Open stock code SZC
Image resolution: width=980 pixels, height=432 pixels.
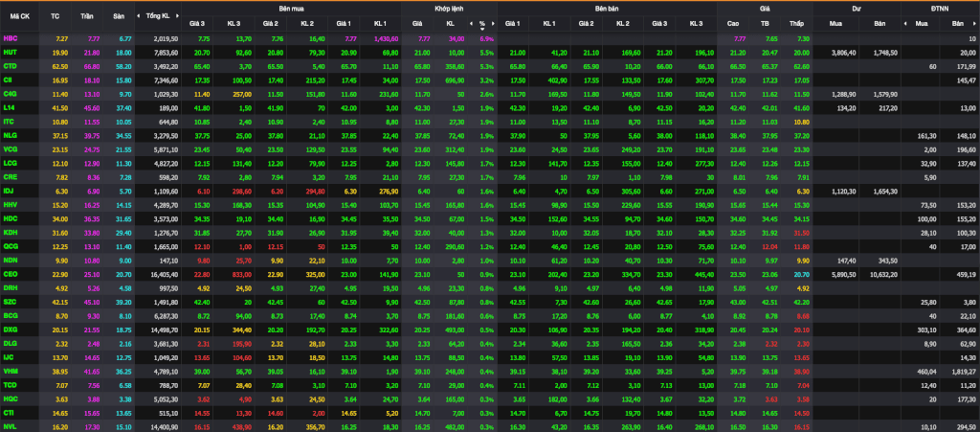(10, 302)
